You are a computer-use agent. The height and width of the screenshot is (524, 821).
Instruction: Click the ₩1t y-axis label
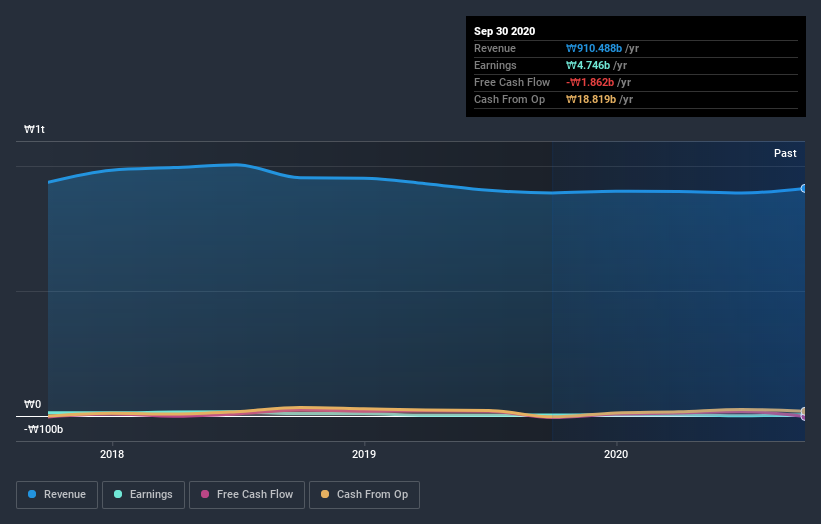pos(35,129)
